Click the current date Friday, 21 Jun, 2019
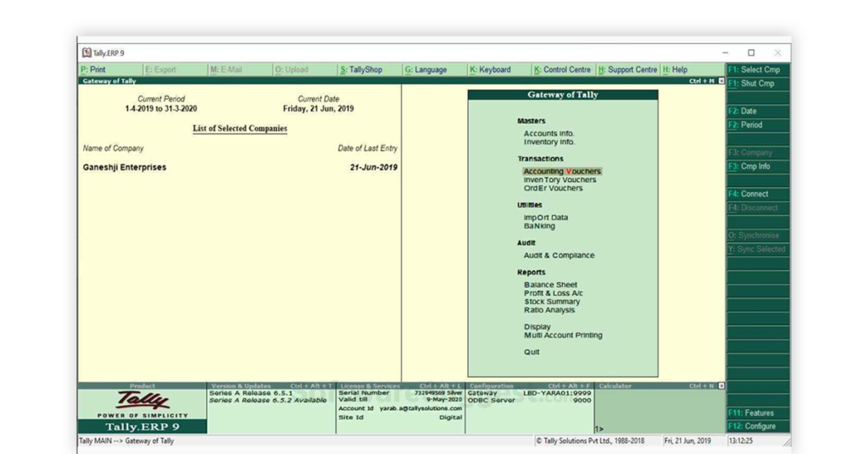 319,109
